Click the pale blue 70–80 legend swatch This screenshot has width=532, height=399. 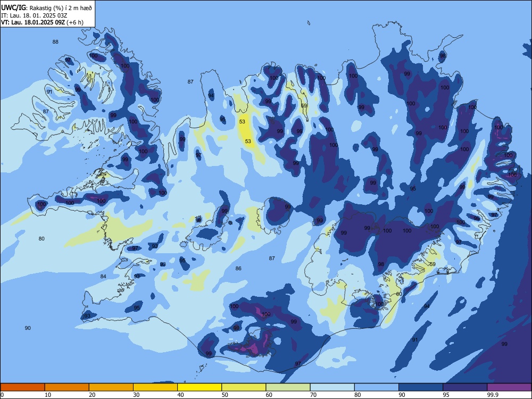[x=332, y=387]
